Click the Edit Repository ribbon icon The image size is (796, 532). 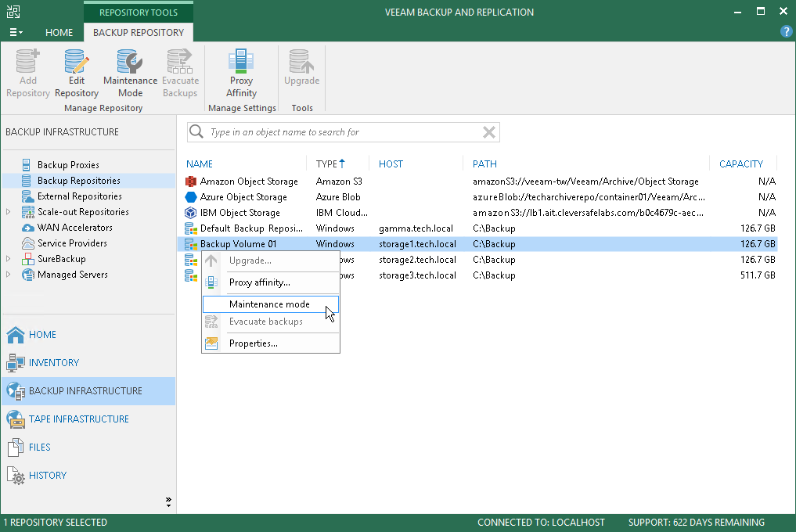tap(77, 74)
